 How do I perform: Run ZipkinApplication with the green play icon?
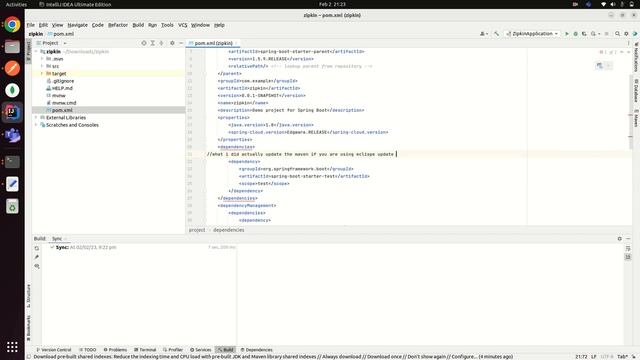(x=567, y=34)
